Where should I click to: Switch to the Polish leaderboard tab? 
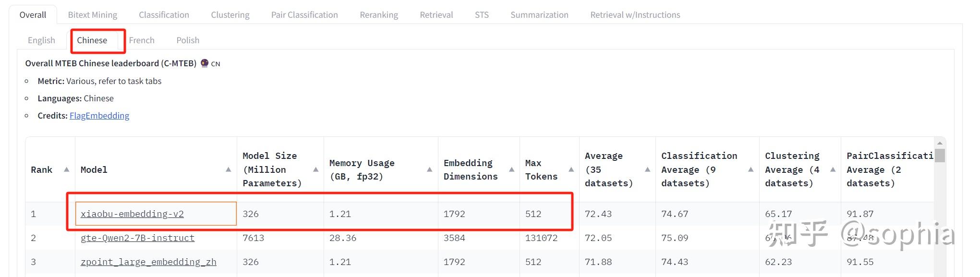(x=187, y=40)
